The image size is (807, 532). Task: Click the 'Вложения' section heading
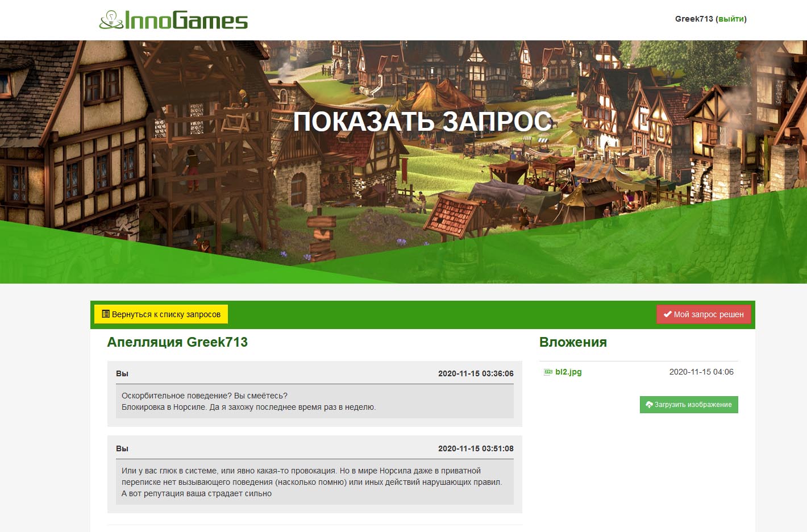click(x=573, y=342)
